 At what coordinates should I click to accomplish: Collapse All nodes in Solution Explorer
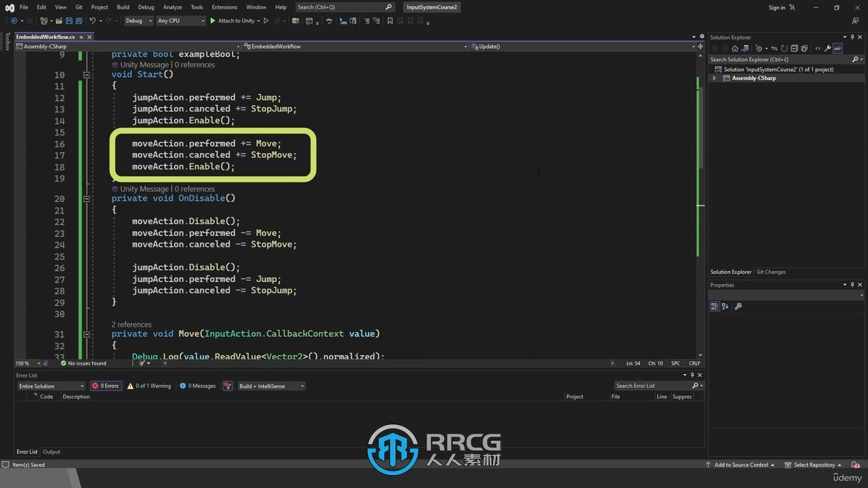click(794, 49)
